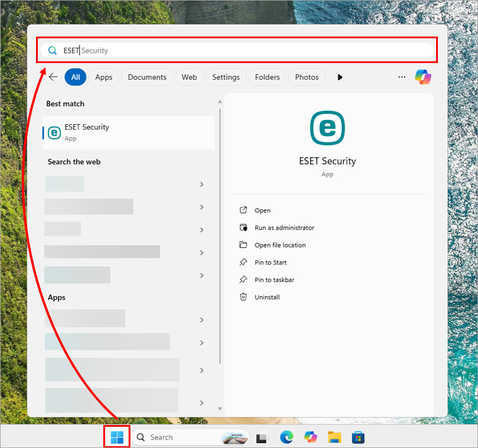Switch to the Settings filter tab

coord(226,77)
